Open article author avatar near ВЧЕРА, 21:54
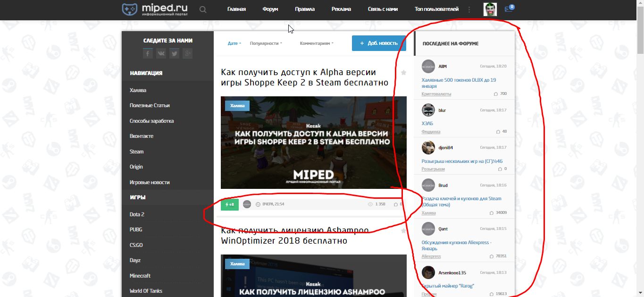 [x=247, y=204]
